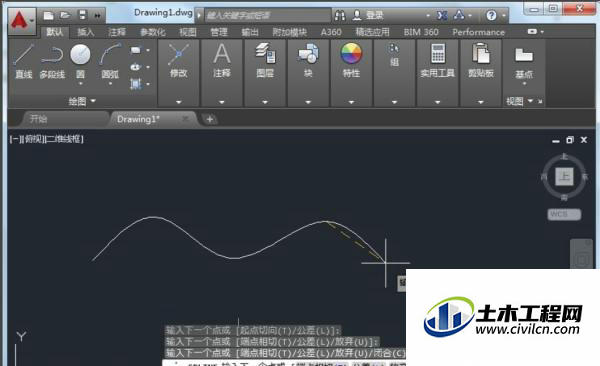Switch to the Manage (管理) ribbon tab
This screenshot has width=600, height=366.
pos(219,32)
